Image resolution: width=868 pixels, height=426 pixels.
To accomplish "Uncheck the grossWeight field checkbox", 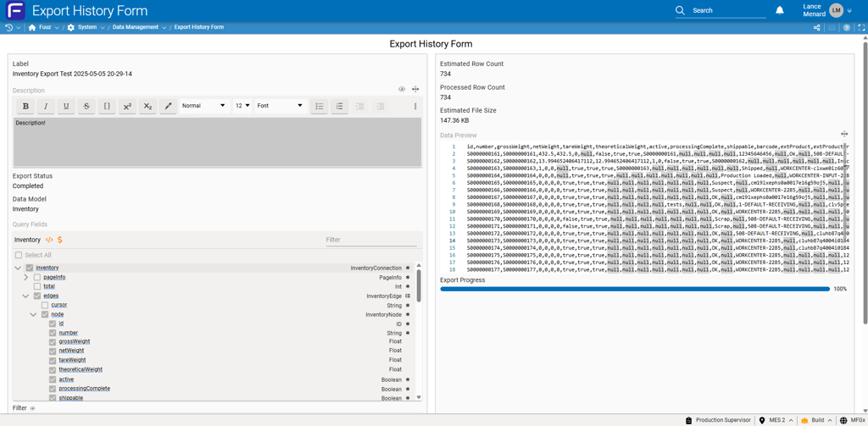I will coord(53,342).
